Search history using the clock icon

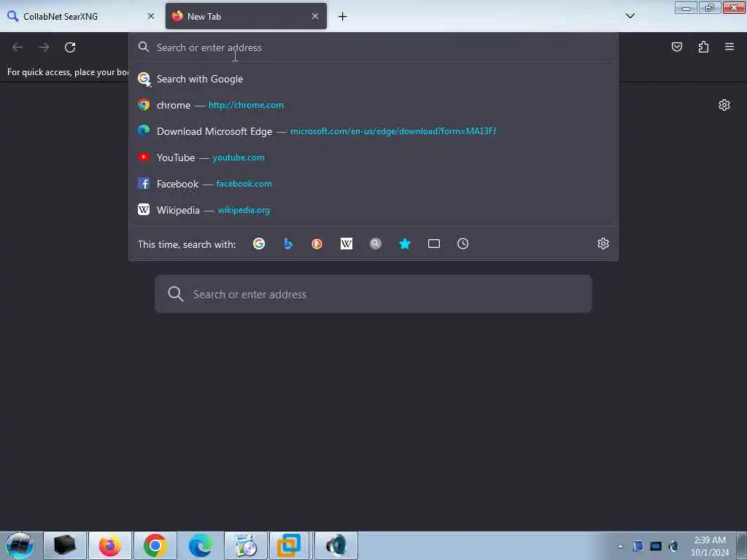(463, 244)
